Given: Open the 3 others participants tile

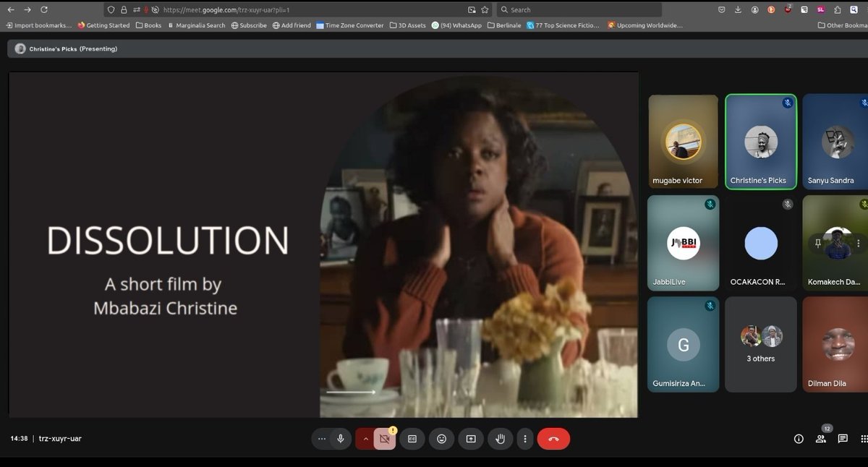Looking at the screenshot, I should (x=761, y=344).
